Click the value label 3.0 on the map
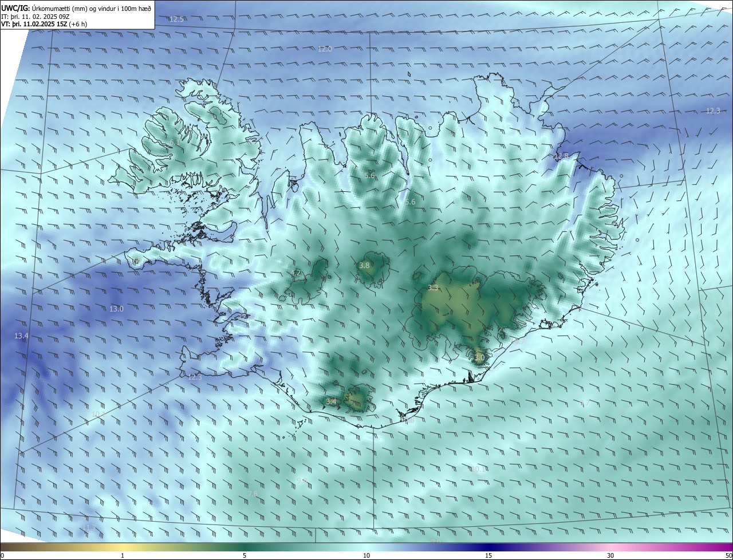 coord(479,358)
